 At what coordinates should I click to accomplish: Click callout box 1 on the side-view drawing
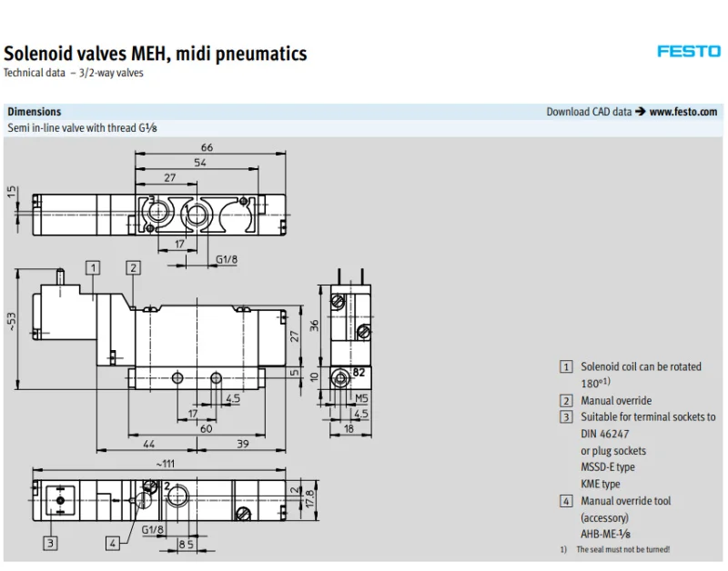click(94, 267)
